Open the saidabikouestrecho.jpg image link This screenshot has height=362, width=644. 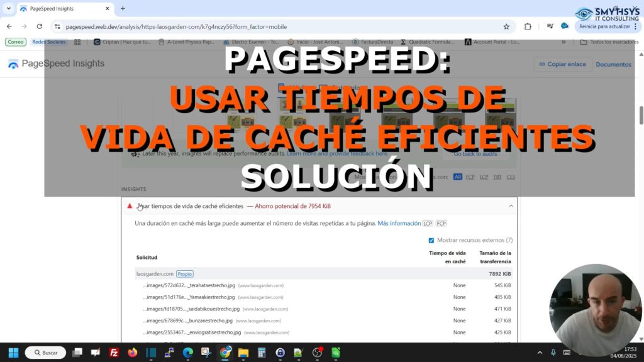click(191, 309)
